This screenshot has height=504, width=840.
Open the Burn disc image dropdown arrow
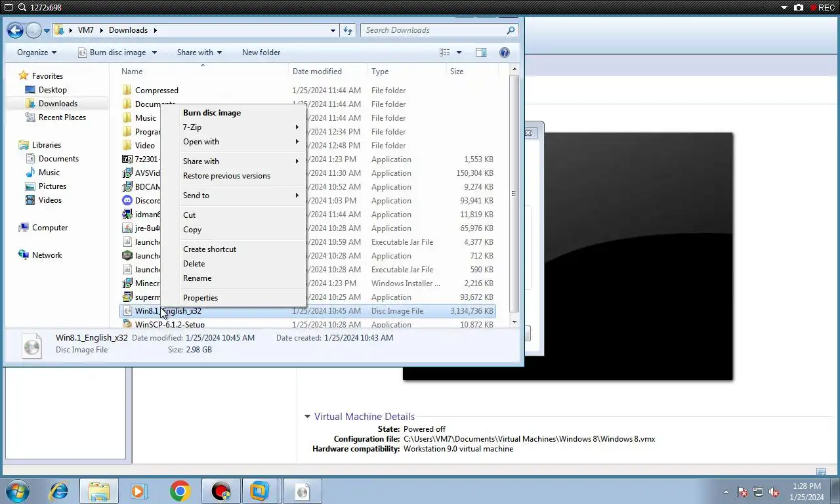click(x=155, y=52)
